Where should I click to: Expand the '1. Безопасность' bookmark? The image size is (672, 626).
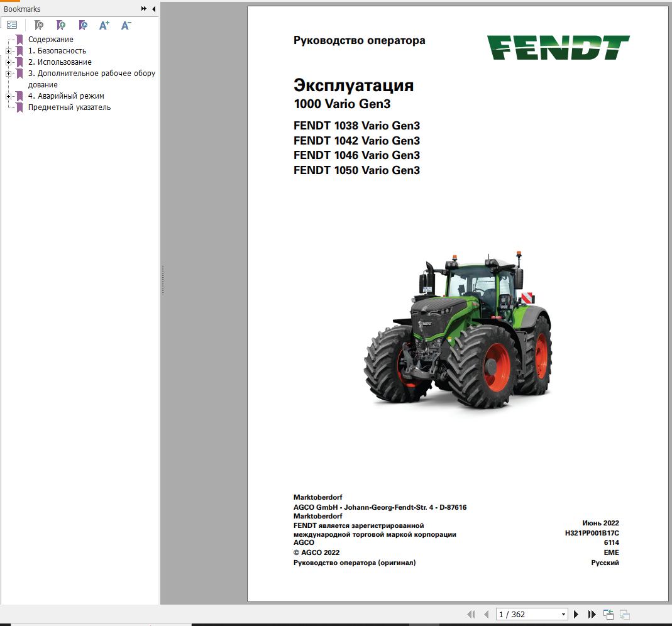pos(8,51)
